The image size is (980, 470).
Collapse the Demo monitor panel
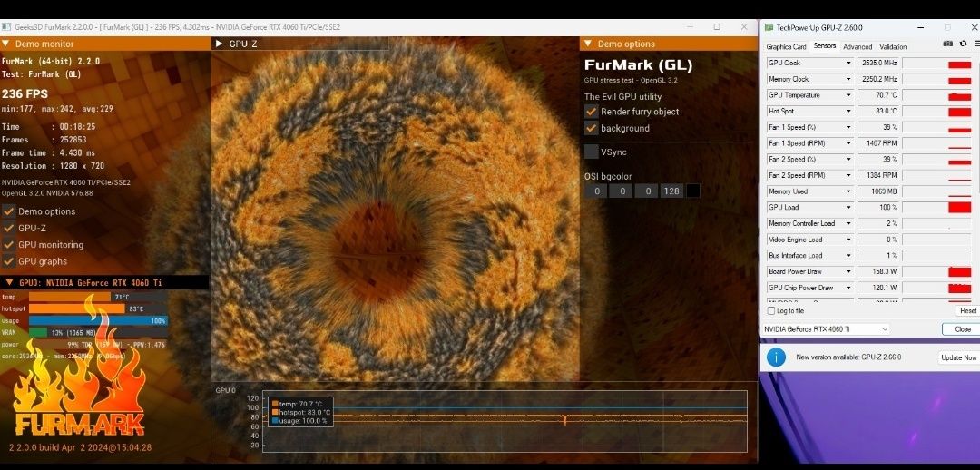pos(5,44)
